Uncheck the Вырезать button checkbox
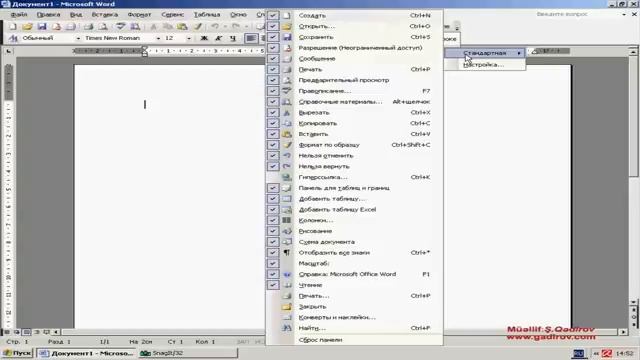This screenshot has width=640, height=360. pyautogui.click(x=273, y=113)
